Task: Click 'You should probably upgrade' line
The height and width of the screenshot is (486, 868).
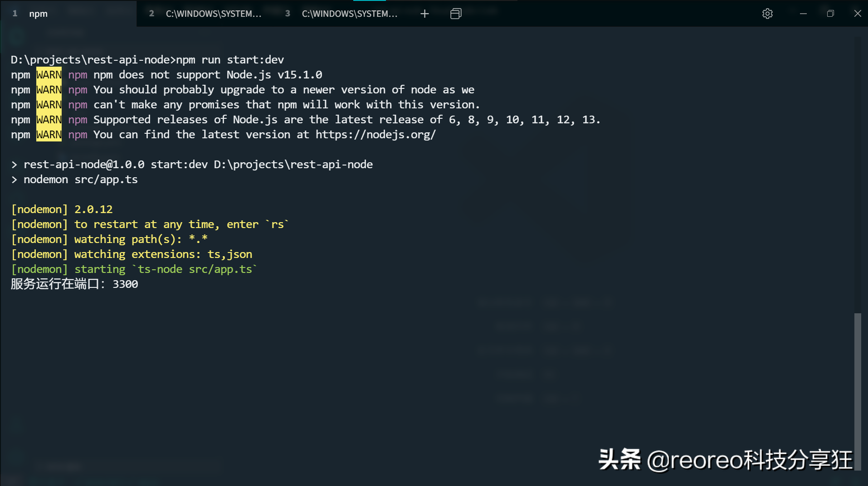Action: point(243,90)
